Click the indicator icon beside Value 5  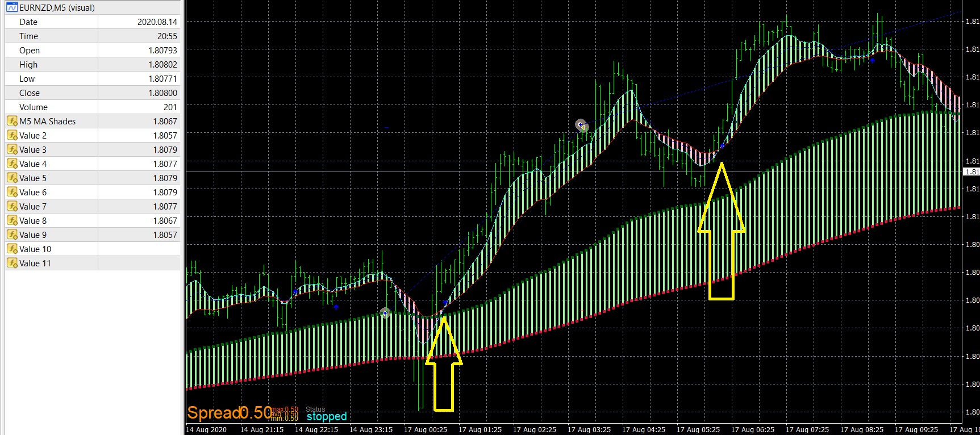(x=12, y=178)
